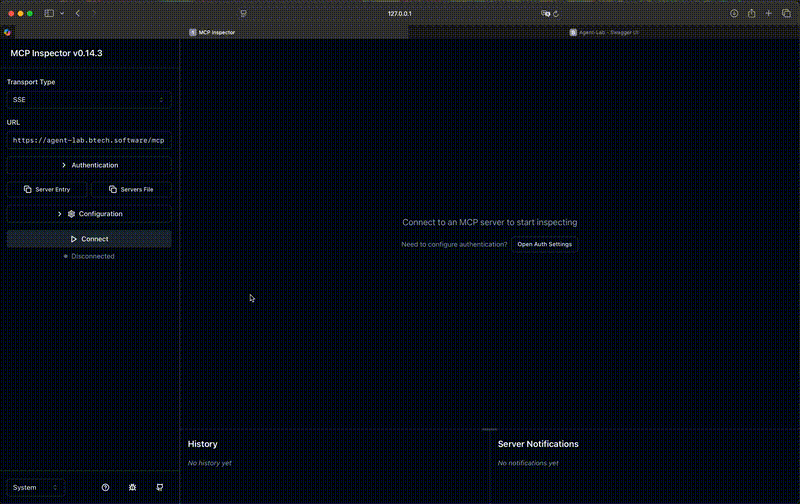Go back with the Safari back arrow
800x504 pixels.
click(x=78, y=13)
